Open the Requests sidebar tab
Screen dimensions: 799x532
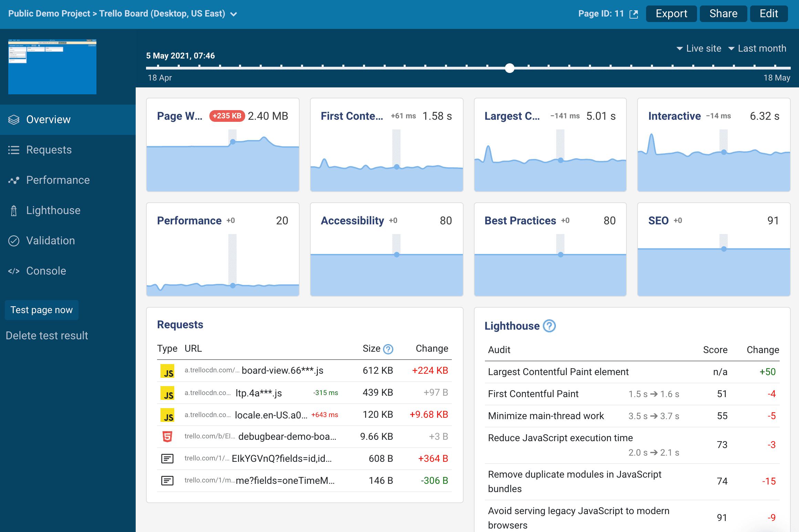tap(49, 150)
